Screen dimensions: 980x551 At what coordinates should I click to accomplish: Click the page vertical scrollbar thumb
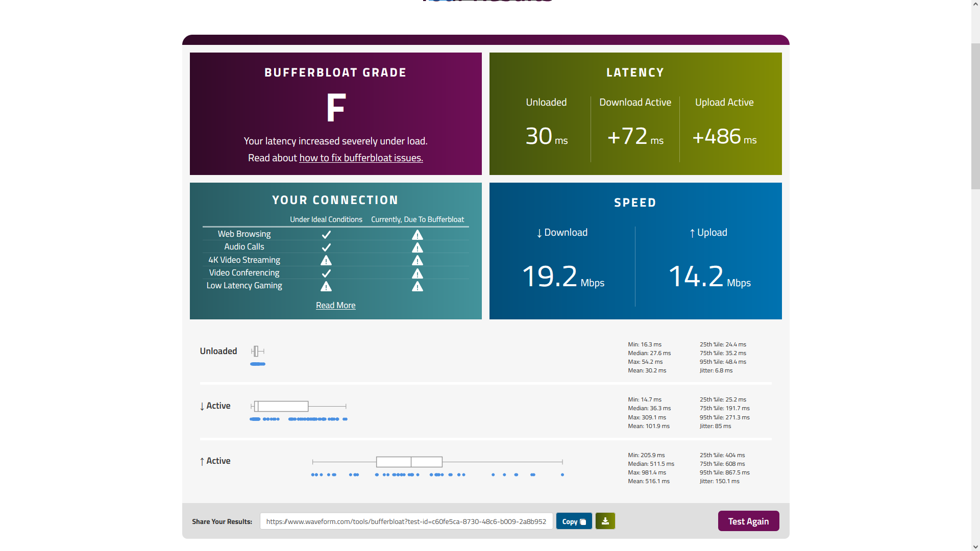point(975,116)
